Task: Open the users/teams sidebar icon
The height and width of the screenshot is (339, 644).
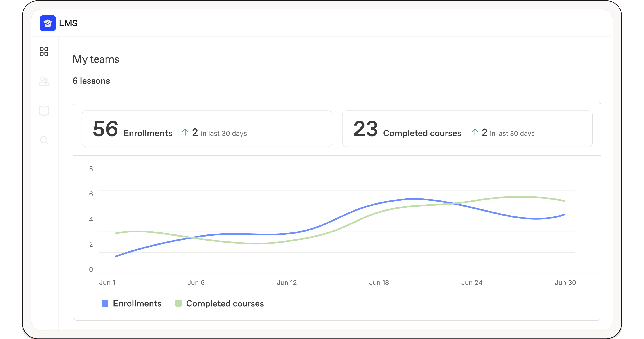Action: pos(44,81)
